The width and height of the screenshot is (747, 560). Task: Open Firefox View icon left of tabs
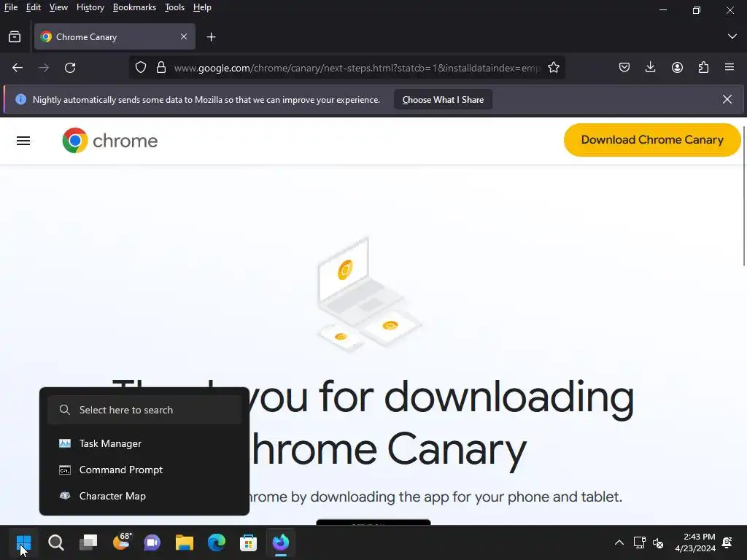[15, 36]
